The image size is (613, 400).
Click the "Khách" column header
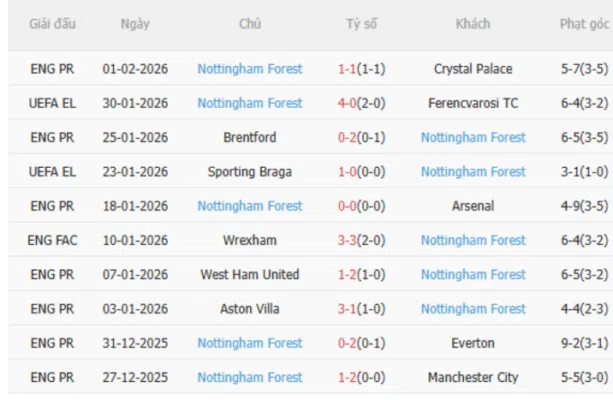click(x=473, y=23)
